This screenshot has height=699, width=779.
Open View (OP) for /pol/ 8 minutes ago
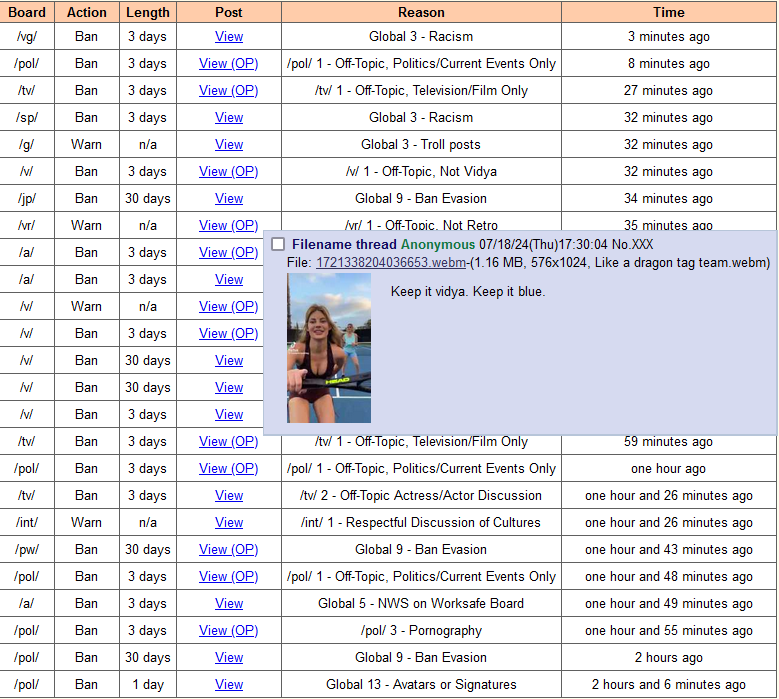pyautogui.click(x=229, y=64)
